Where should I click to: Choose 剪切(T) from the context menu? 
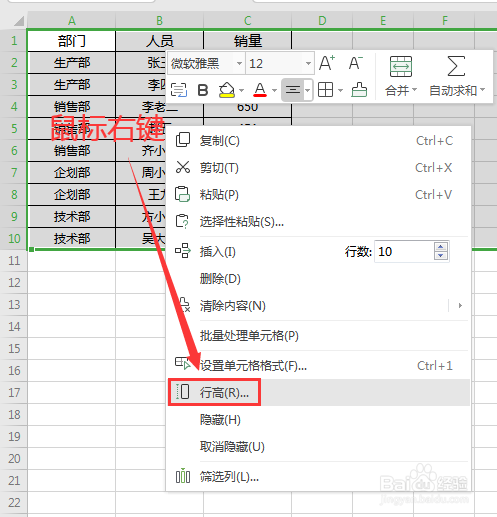pyautogui.click(x=318, y=168)
